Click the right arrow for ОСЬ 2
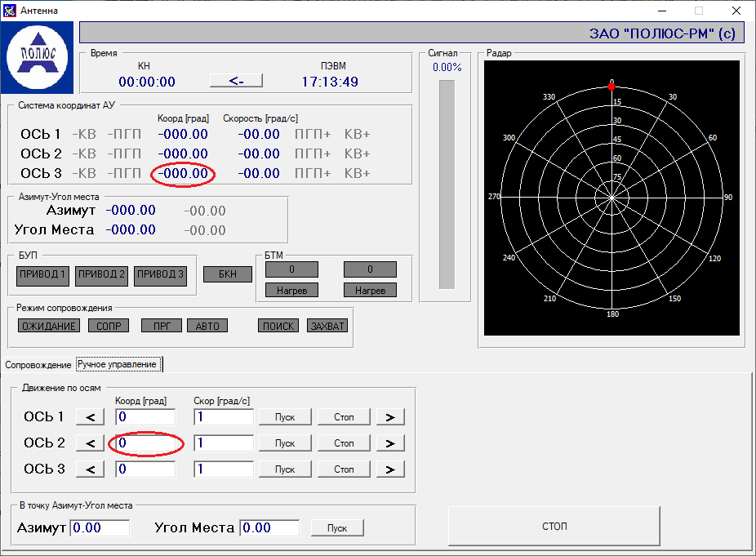This screenshot has width=756, height=556. (x=390, y=443)
